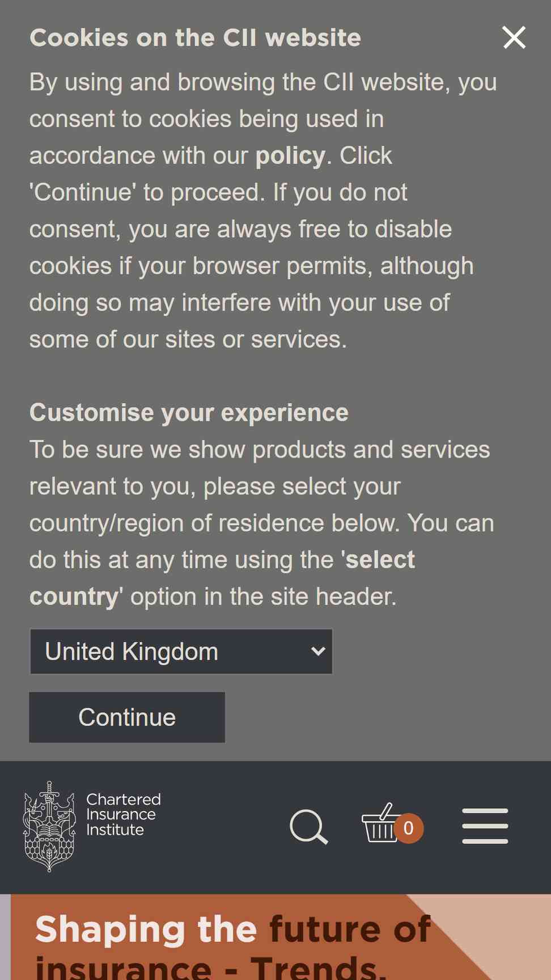Click the CII crest logo
Screen dimensions: 551x980
tap(49, 826)
